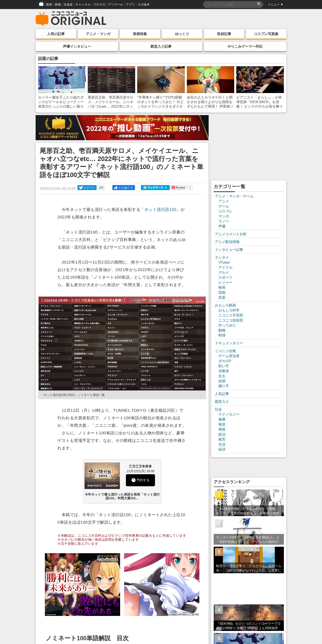Image resolution: width=322 pixels, height=644 pixels.
Task: Open the ネット流行語100 link in article
Action: 160,210
